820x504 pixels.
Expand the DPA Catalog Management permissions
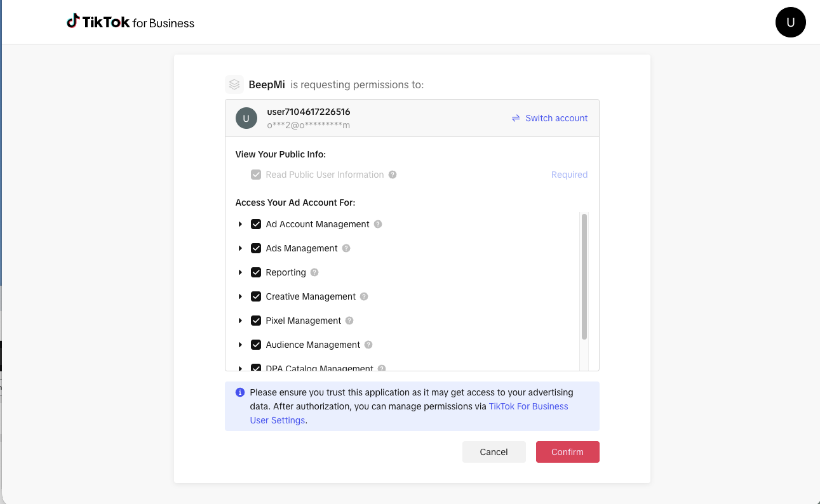click(240, 368)
